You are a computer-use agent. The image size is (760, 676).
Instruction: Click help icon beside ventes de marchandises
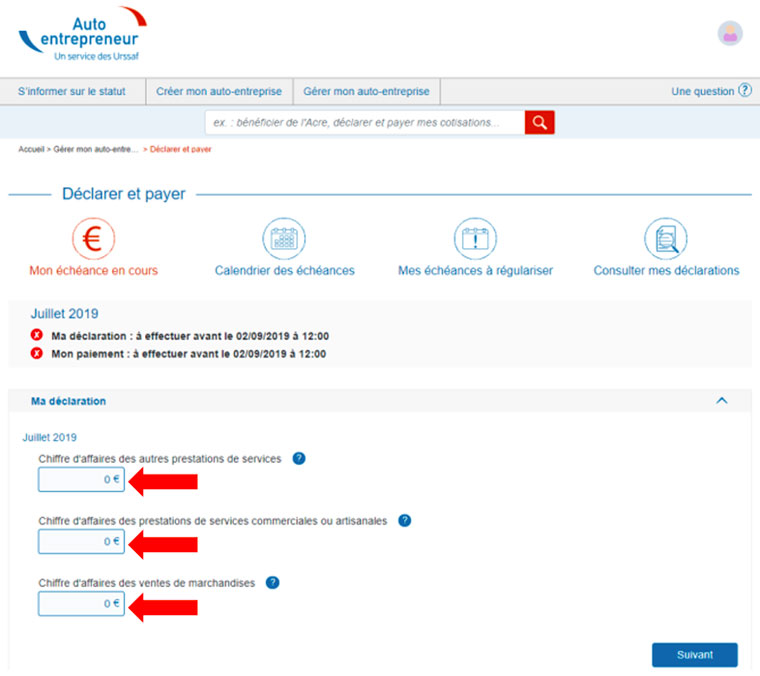[x=272, y=582]
